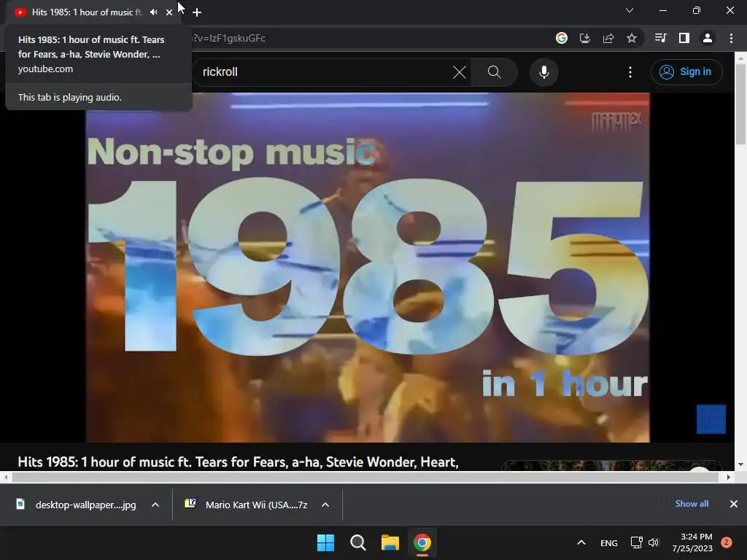
Task: Click the vertical scrollbar up arrow
Action: pos(741,58)
